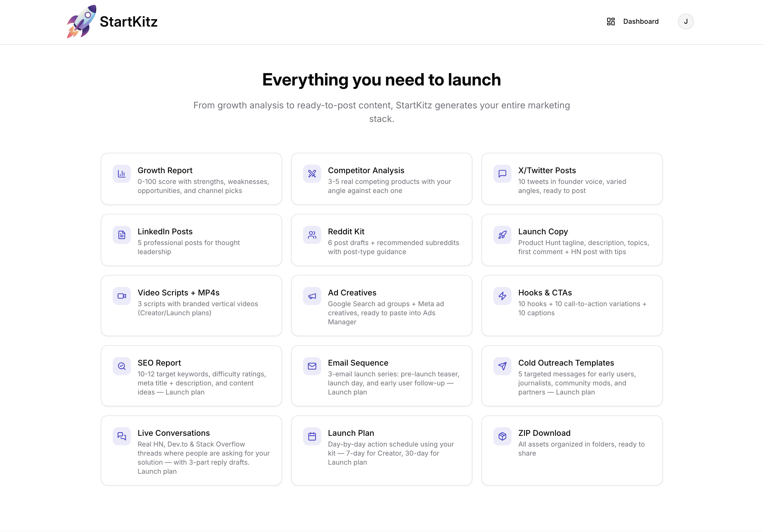Screen dimensions: 763x532
Task: Click the J profile avatar
Action: point(686,21)
